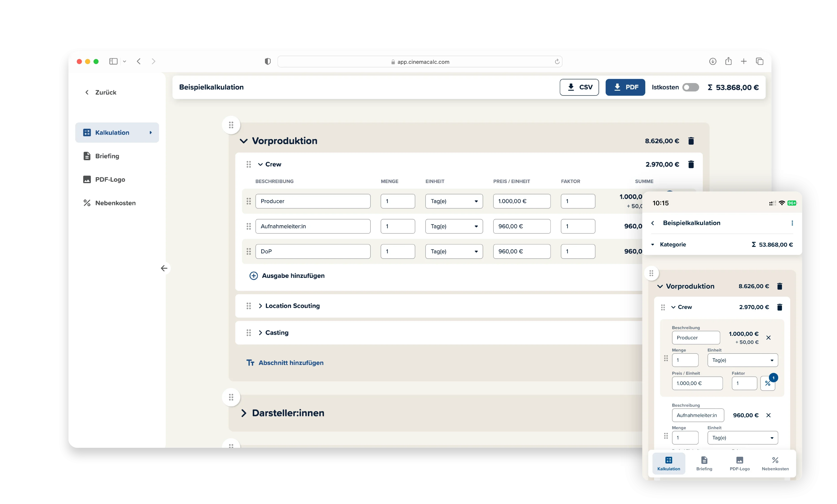Image resolution: width=837 pixels, height=504 pixels.
Task: Open the percent surcharge button in mobile Producer row
Action: click(x=767, y=384)
